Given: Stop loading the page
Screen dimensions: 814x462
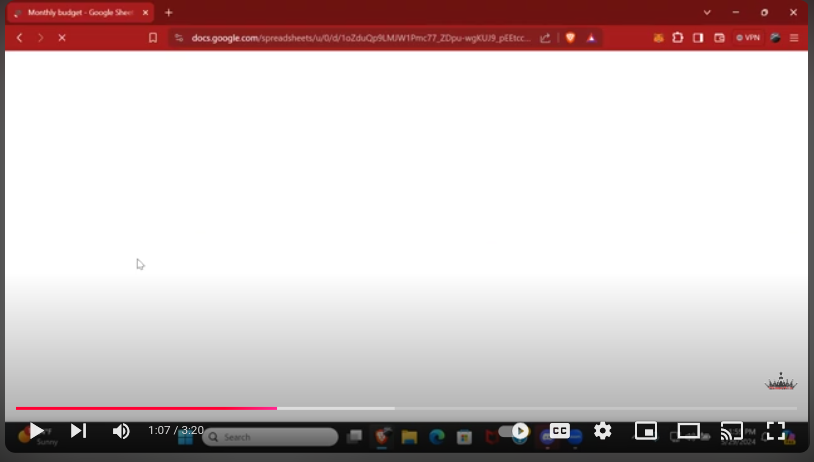Looking at the screenshot, I should click(61, 38).
